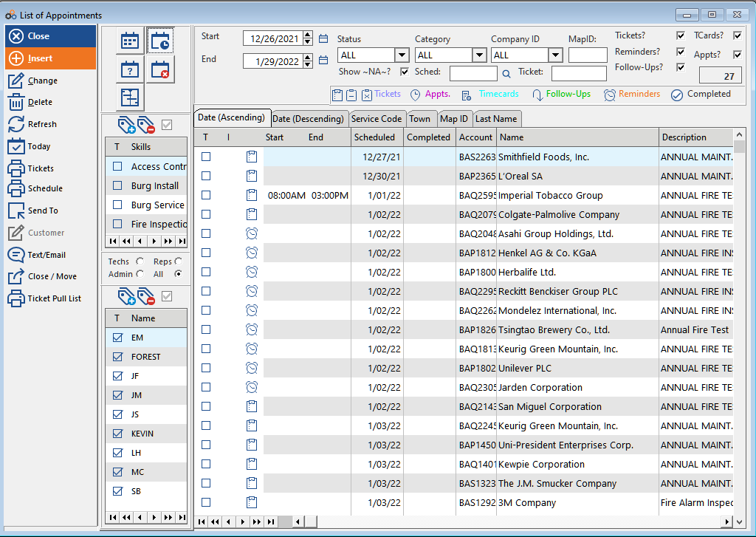Click remove tag icon above Name list
This screenshot has height=537, width=756.
pyautogui.click(x=146, y=296)
